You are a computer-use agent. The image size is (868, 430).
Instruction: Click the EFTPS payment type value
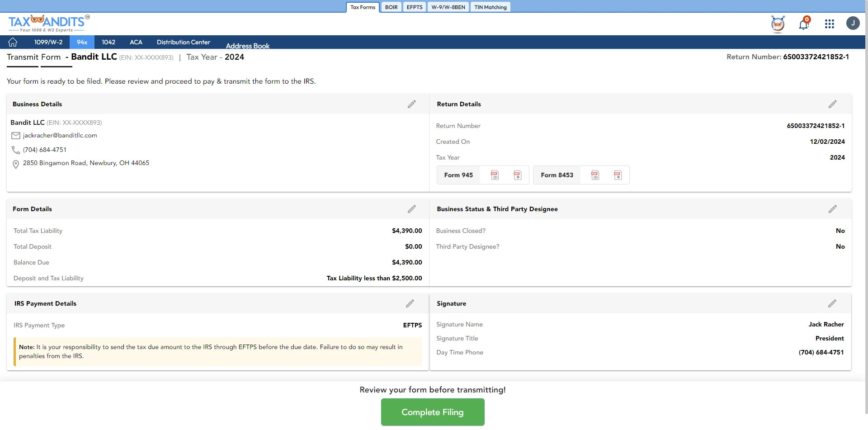pos(412,325)
